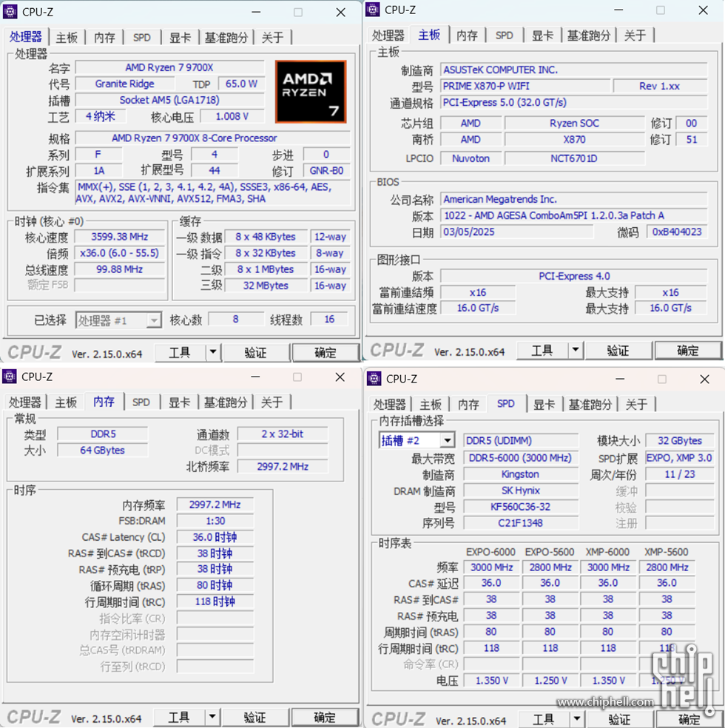Image resolution: width=725 pixels, height=728 pixels.
Task: Click the CPU-Z title icon in the 内存 window
Action: (10, 376)
